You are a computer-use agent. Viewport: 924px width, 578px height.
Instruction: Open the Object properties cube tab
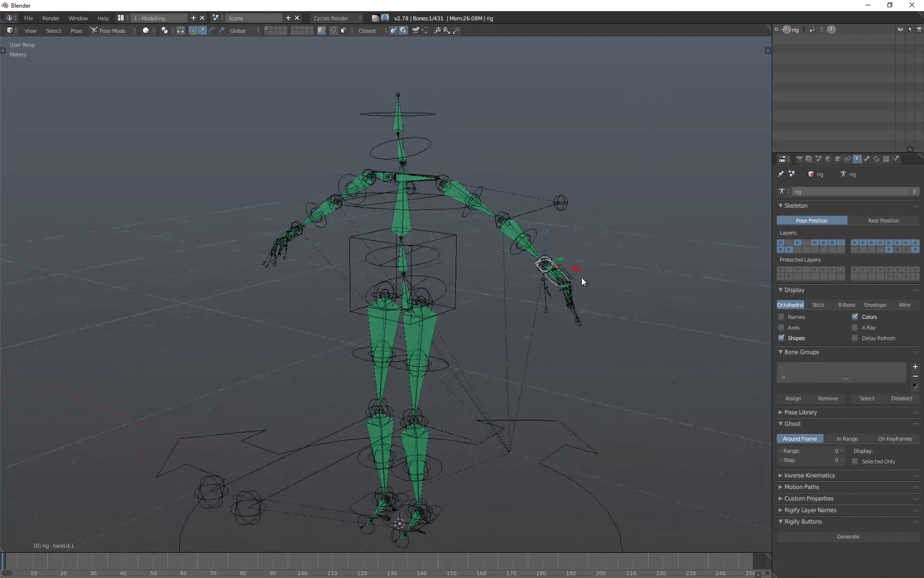pos(837,159)
